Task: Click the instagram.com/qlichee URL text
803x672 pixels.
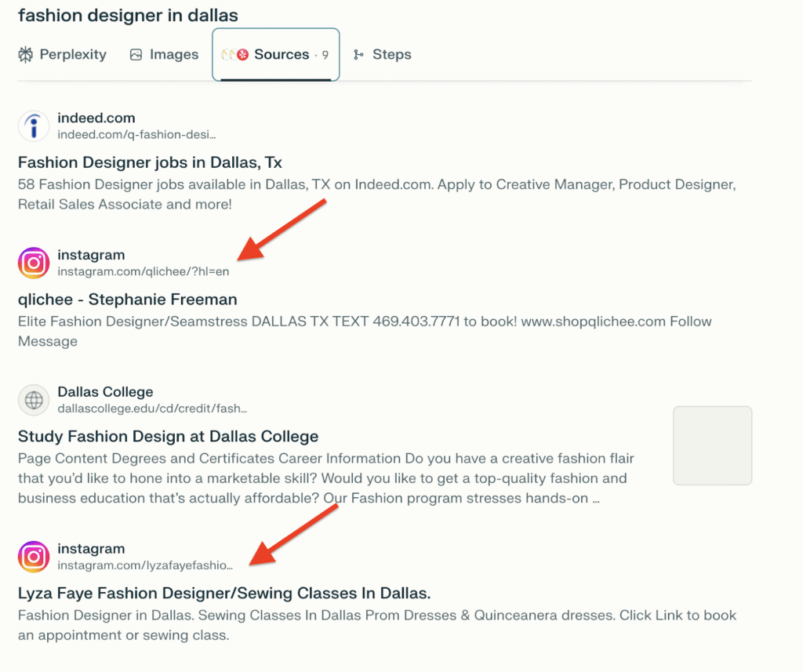Action: click(x=144, y=271)
